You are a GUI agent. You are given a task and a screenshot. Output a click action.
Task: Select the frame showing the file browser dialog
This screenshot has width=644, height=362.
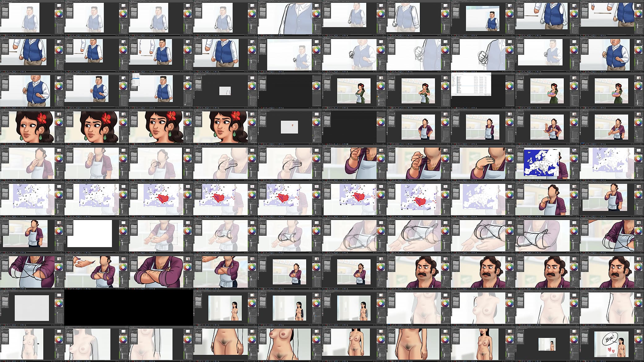click(483, 91)
